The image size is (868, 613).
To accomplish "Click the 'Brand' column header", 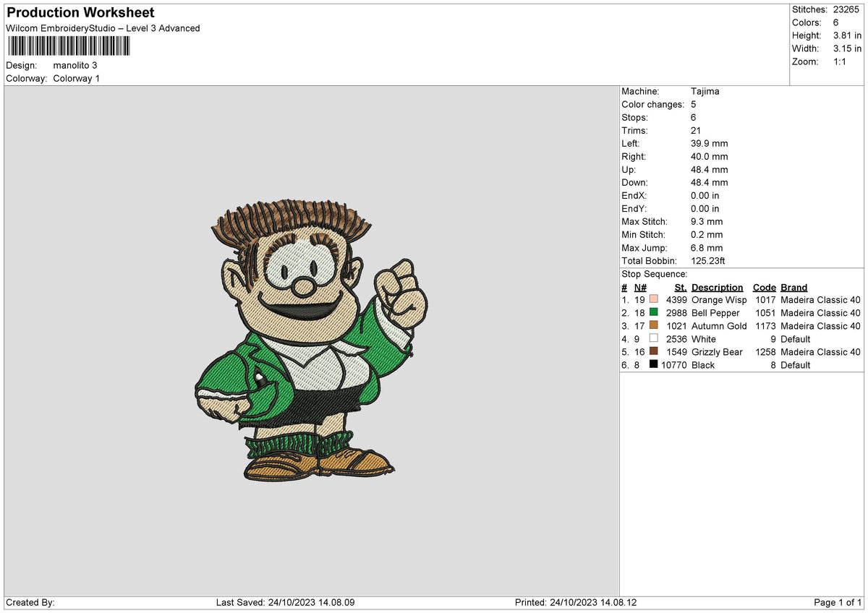I will (x=793, y=287).
